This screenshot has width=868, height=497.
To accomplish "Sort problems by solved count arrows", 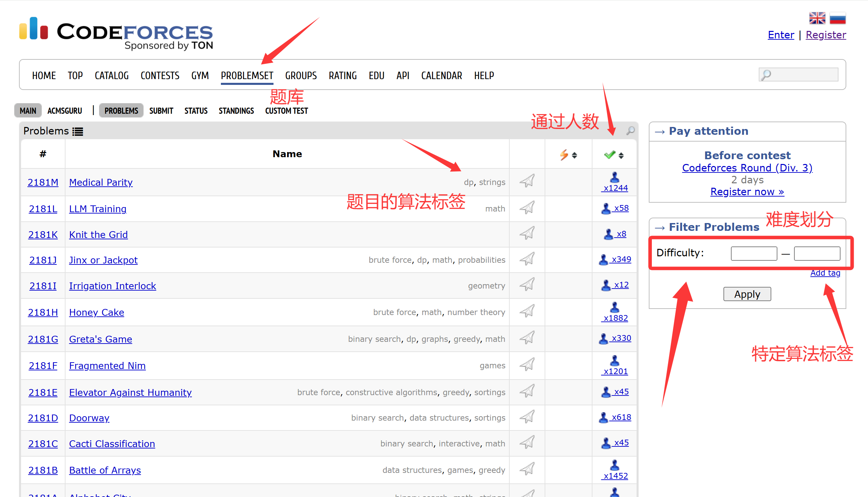I will [x=621, y=155].
